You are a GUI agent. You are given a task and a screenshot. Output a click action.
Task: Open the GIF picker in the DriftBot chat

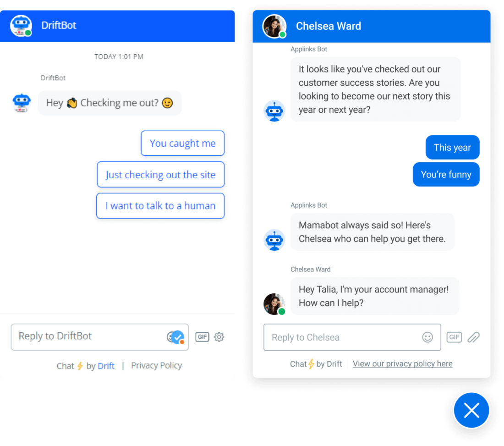(x=202, y=336)
